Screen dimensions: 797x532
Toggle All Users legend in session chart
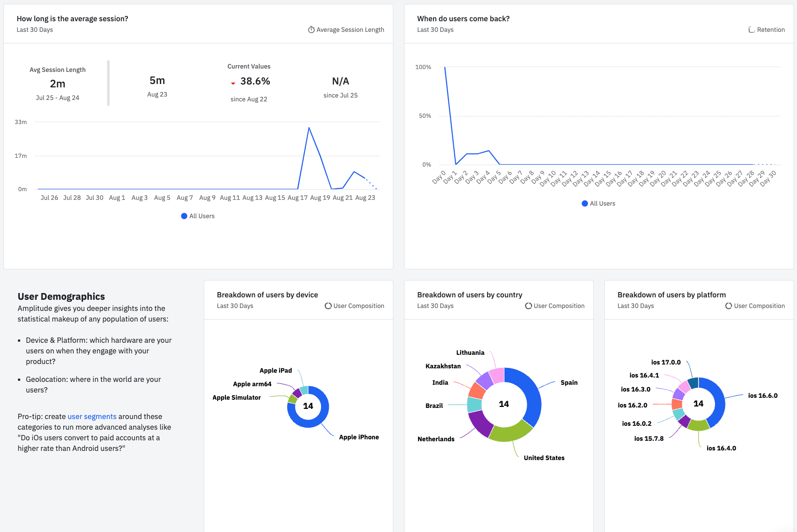[198, 216]
